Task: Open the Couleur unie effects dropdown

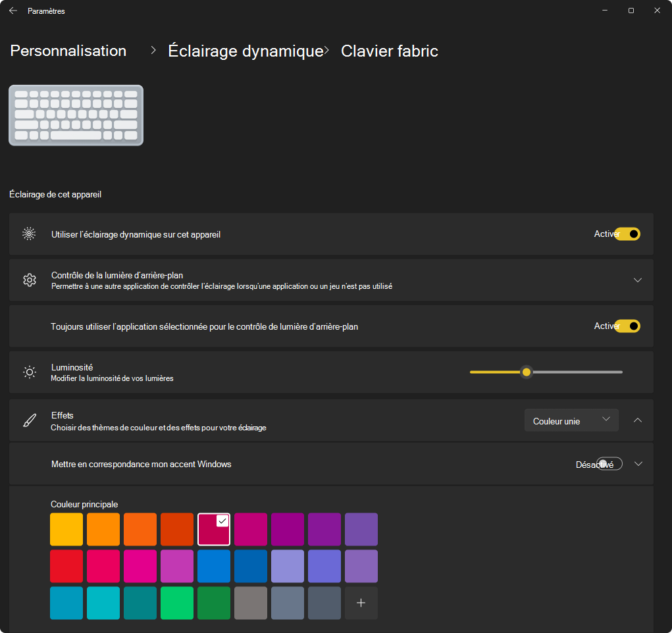Action: pyautogui.click(x=571, y=420)
